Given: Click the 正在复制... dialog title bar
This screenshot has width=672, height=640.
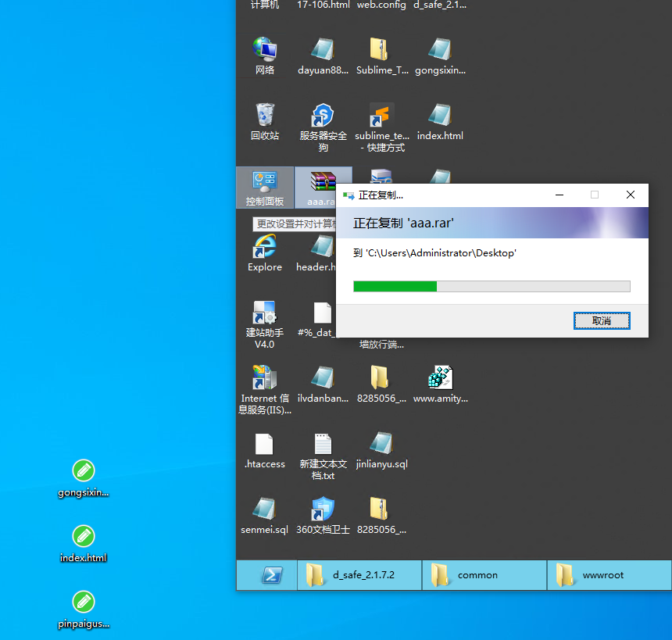Looking at the screenshot, I should tap(453, 195).
